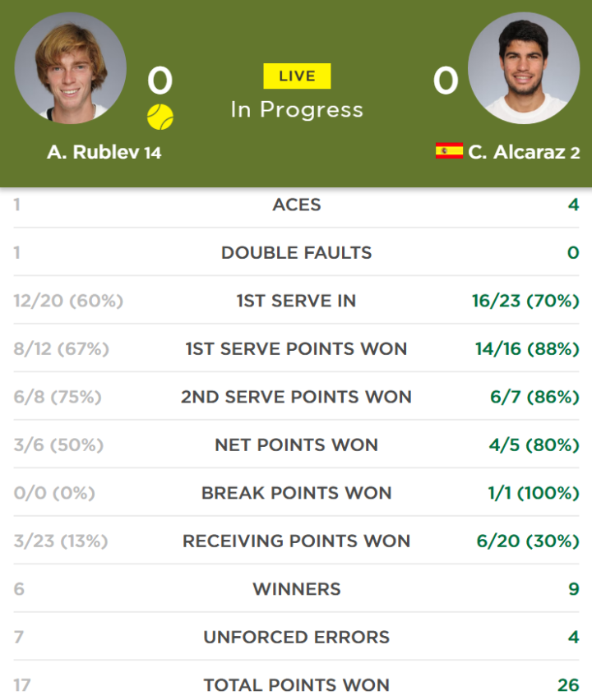Open A. Rublev's player photo
The height and width of the screenshot is (700, 592).
pos(70,68)
